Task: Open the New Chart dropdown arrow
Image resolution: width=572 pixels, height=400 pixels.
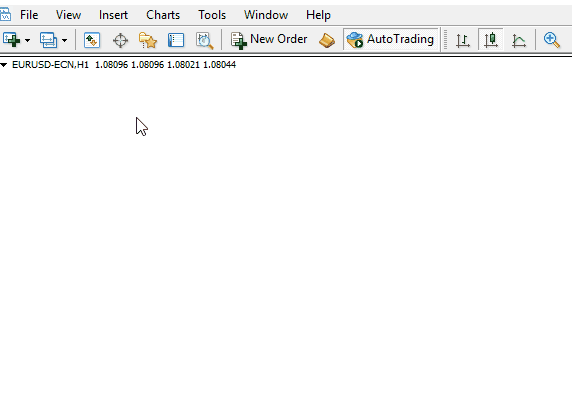Action: click(x=27, y=40)
